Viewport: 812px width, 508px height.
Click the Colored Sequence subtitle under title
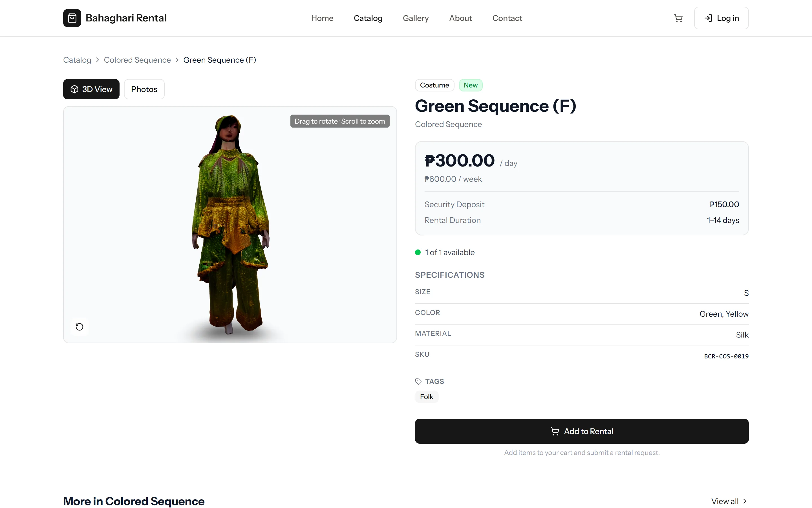tap(448, 124)
